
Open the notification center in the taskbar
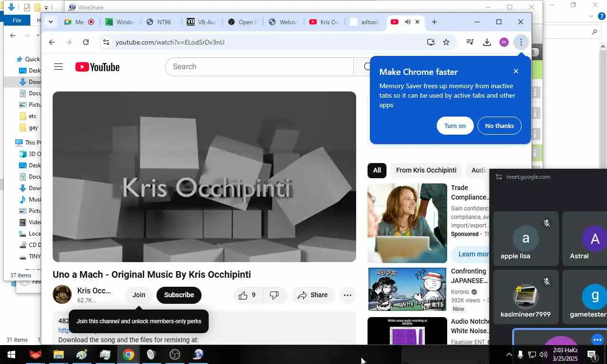click(592, 355)
